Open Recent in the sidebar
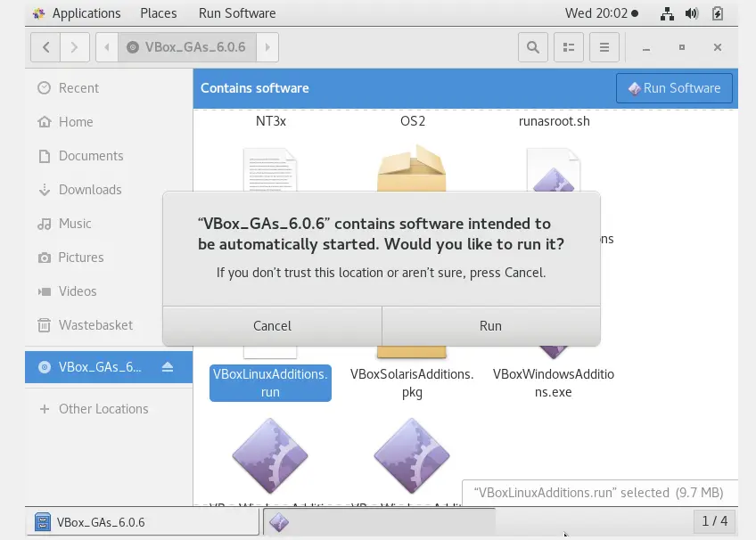This screenshot has width=756, height=540. pos(109,88)
